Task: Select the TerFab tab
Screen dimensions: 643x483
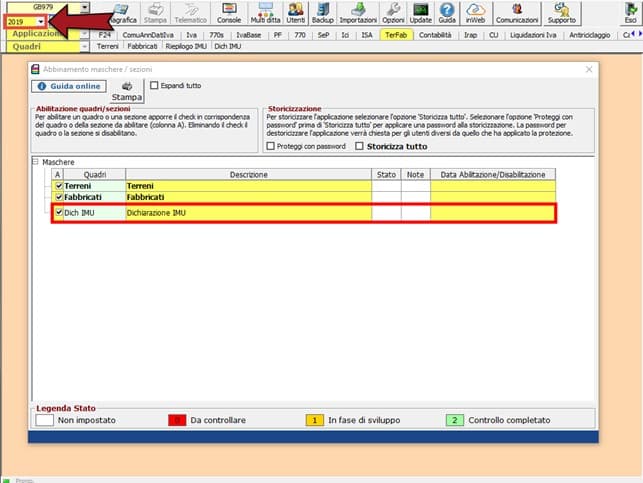Action: click(396, 35)
